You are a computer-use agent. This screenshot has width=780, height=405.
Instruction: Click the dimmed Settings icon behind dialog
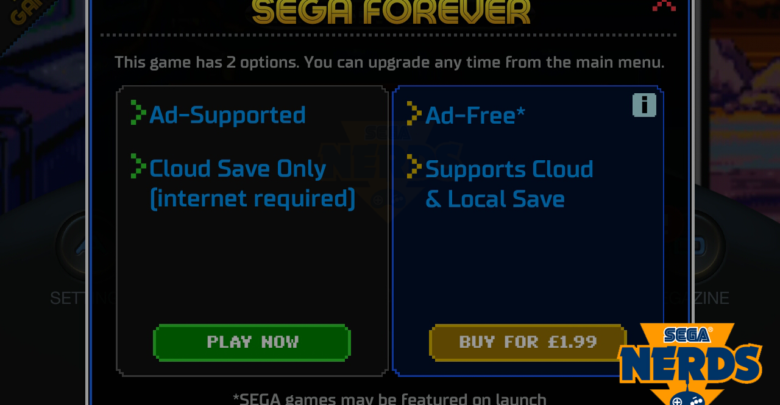[75, 245]
